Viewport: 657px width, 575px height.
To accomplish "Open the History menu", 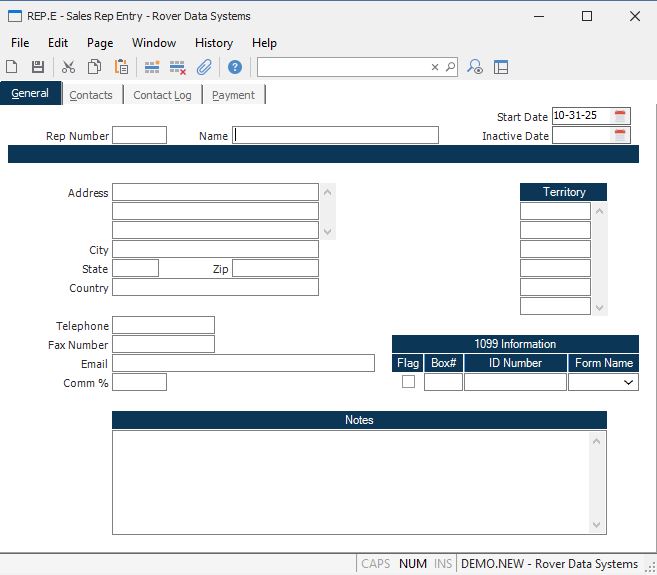I will point(213,43).
